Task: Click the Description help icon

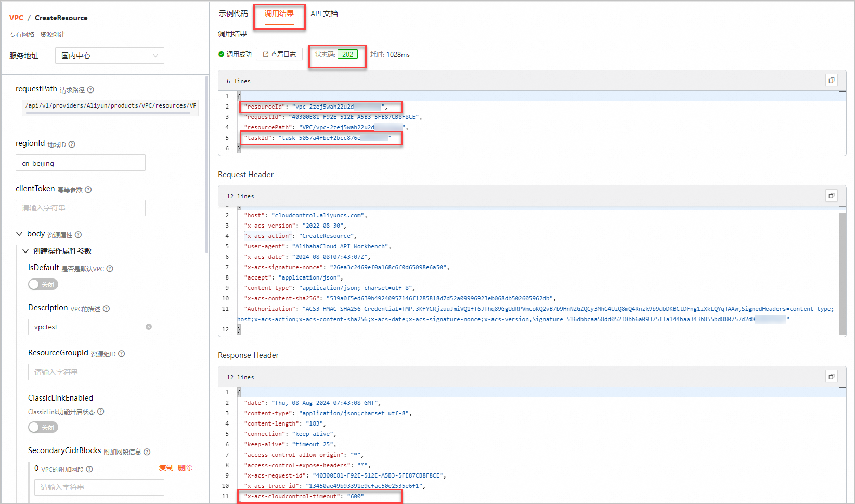Action: coord(107,309)
